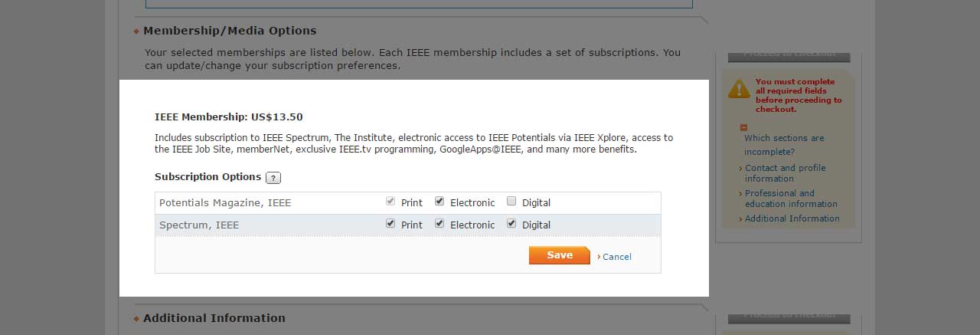Viewport: 980px width, 335px height.
Task: Jump to Additional Information sidebar link
Action: coord(792,218)
